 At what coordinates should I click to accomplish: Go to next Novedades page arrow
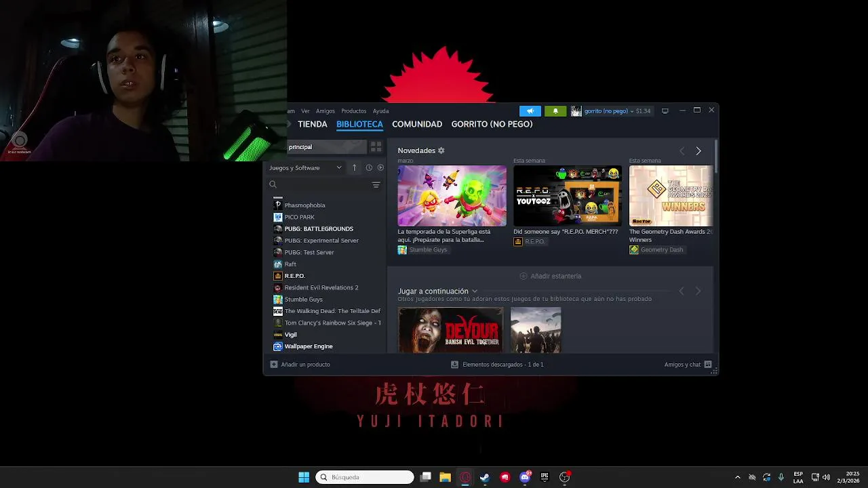698,151
